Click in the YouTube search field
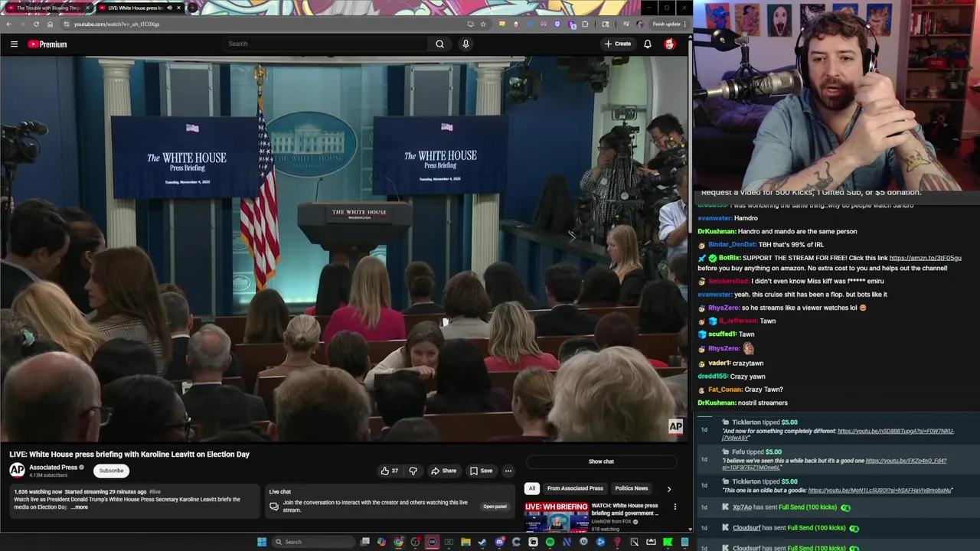This screenshot has height=551, width=980. click(x=326, y=44)
